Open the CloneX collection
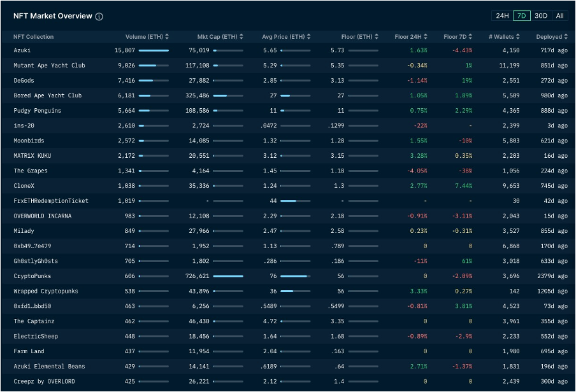The image size is (576, 392). (24, 186)
